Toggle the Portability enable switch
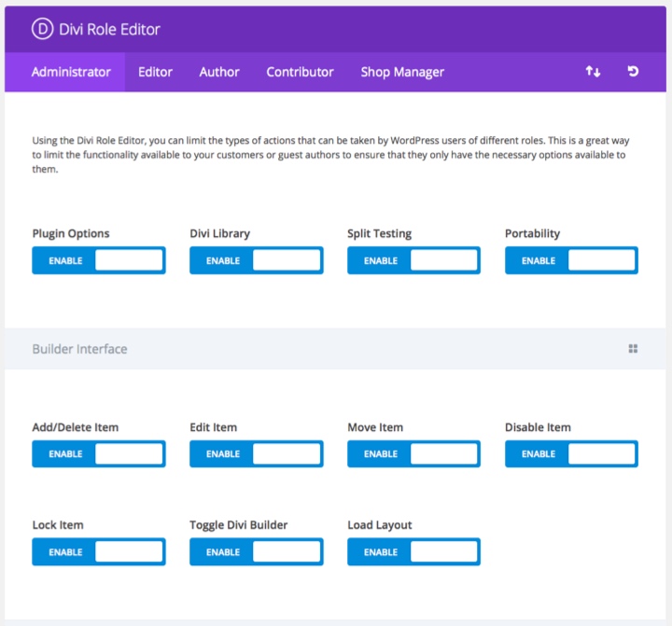This screenshot has height=626, width=672. (x=571, y=260)
